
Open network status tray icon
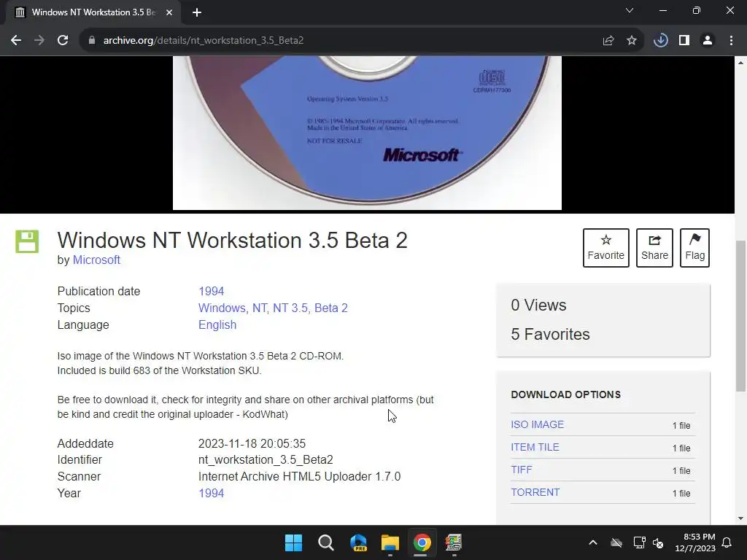coord(639,542)
